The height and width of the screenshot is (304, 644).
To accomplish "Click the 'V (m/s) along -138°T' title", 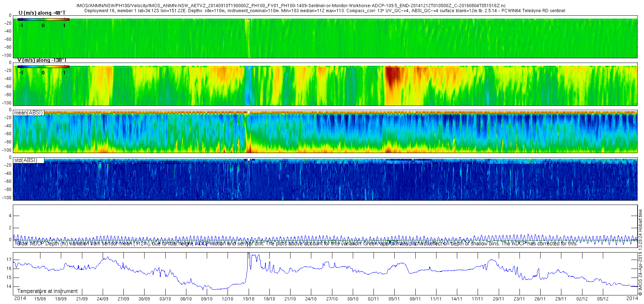I will coord(42,60).
